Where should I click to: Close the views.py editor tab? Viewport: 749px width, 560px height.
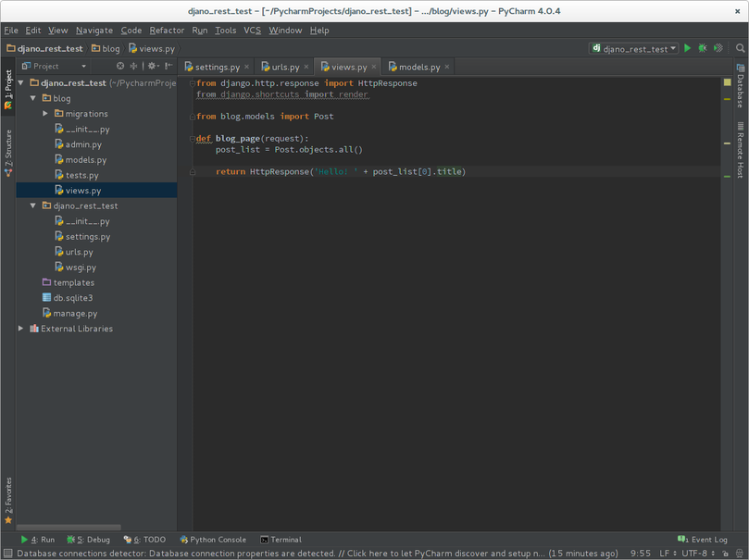coord(374,67)
